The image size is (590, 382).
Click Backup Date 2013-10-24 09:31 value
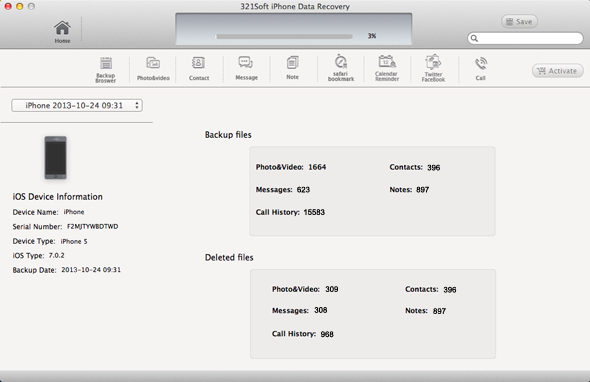(91, 270)
